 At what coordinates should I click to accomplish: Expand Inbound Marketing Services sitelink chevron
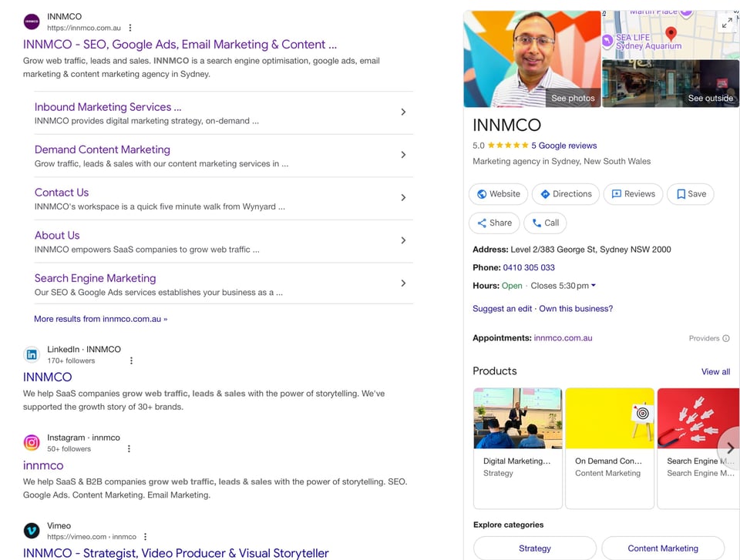tap(403, 112)
